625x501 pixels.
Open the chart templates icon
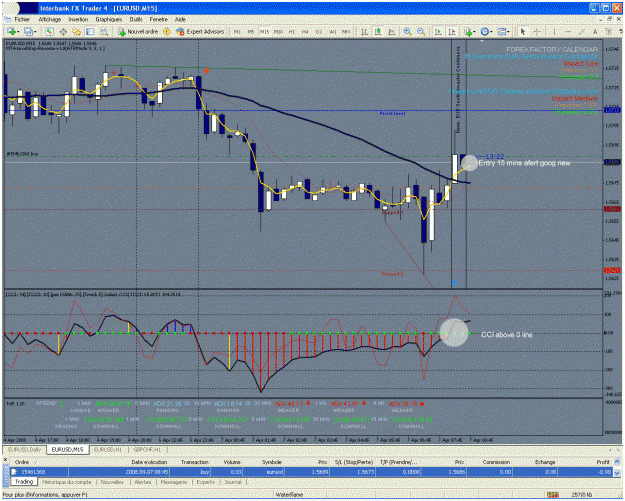point(502,31)
